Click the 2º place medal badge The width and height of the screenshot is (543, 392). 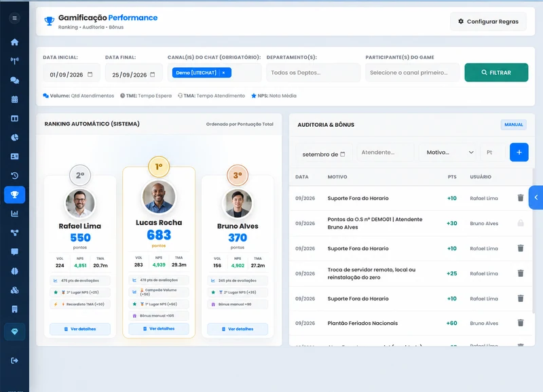coord(80,176)
